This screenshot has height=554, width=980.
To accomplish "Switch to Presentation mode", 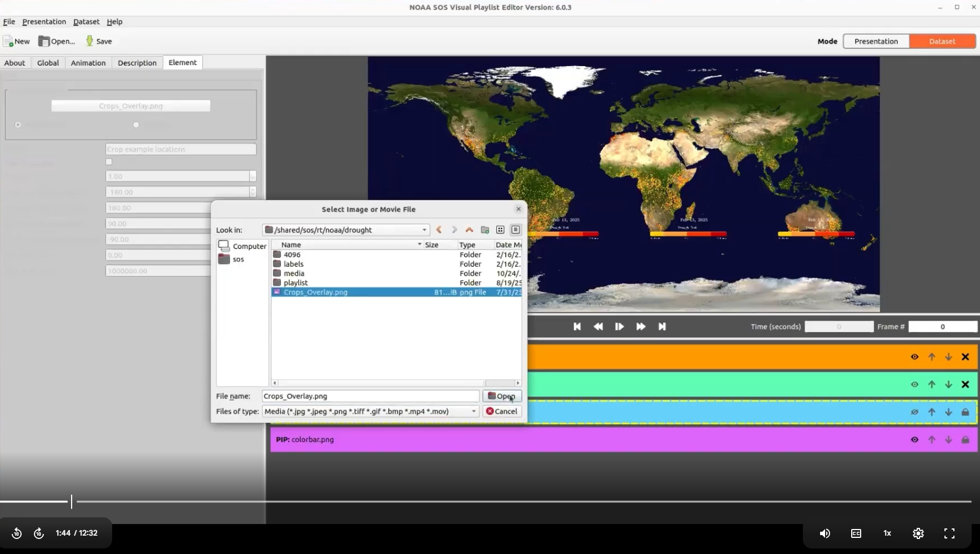I will coord(876,41).
